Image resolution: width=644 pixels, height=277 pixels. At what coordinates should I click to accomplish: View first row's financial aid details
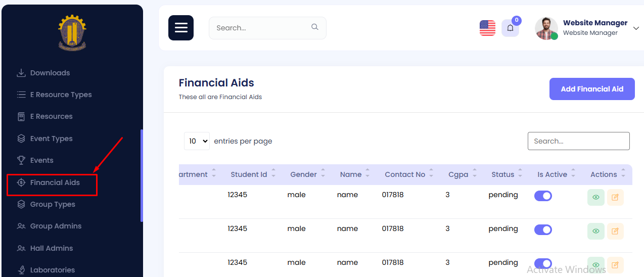point(595,197)
